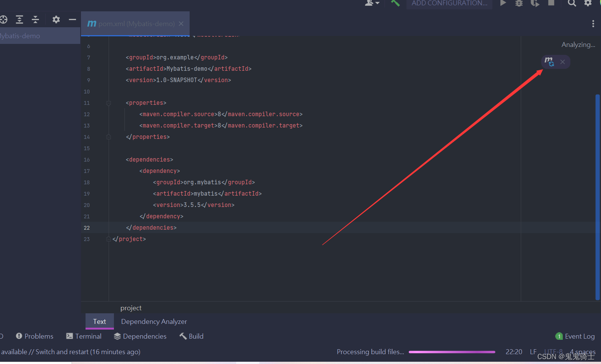The image size is (601, 364).
Task: Click the maven.compiler.source line
Action: coord(221,114)
